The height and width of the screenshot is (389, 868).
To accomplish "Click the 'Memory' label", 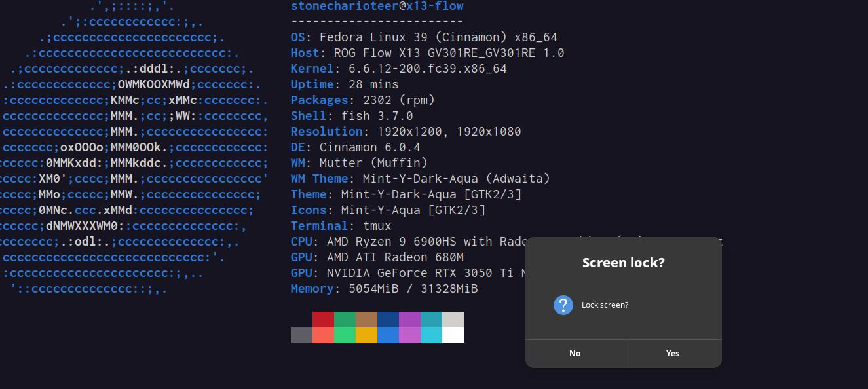I will (312, 289).
